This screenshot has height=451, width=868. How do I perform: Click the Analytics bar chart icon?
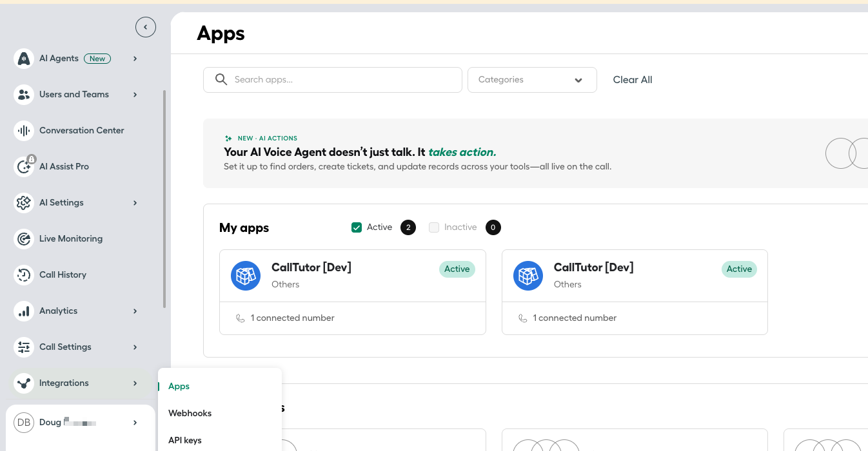tap(24, 311)
